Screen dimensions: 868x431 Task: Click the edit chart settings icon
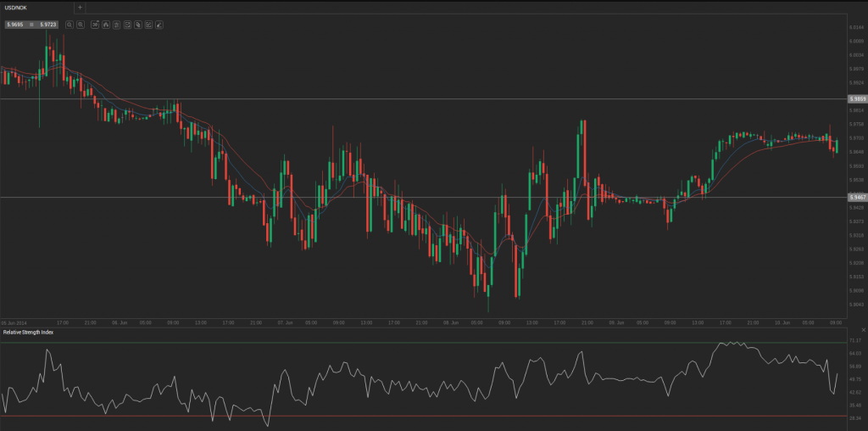point(148,25)
